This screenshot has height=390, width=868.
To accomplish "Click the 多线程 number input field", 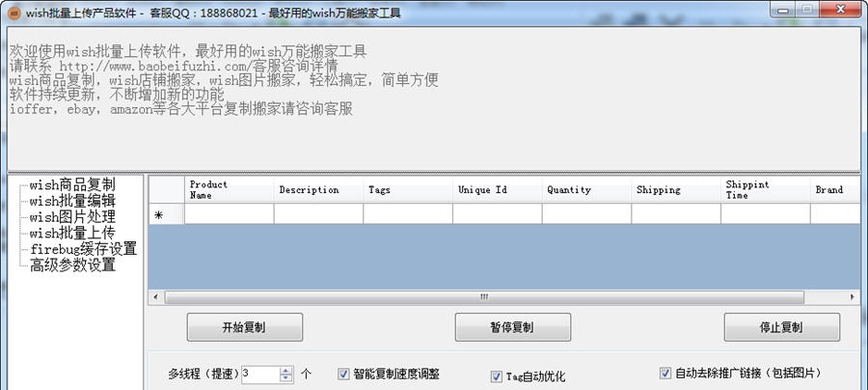I will [x=260, y=375].
